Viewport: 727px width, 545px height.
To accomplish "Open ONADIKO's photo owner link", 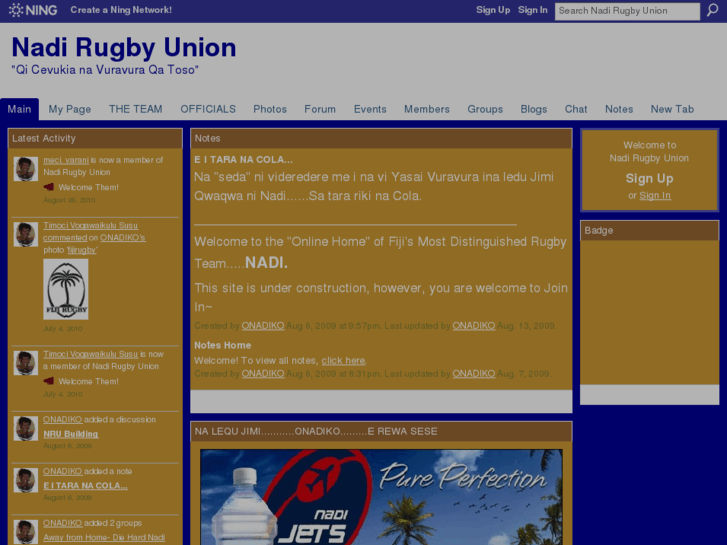I will [x=123, y=237].
